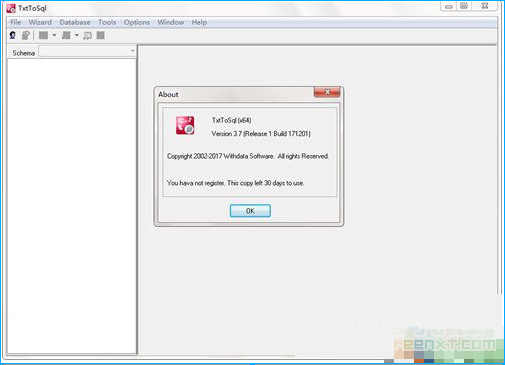This screenshot has height=365, width=505.
Task: Click OK in the About dialog
Action: [x=250, y=211]
